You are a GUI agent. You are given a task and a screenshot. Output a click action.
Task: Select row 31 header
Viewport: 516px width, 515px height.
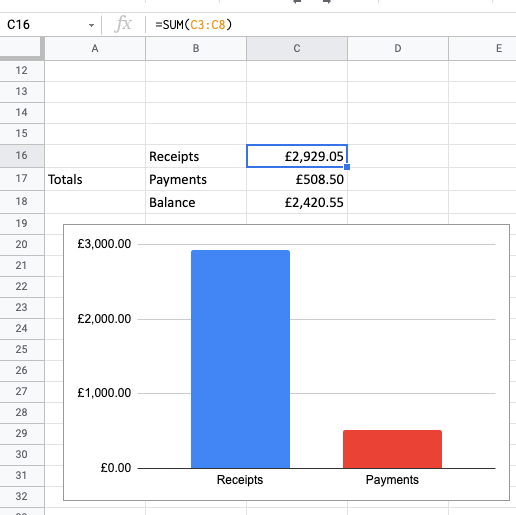coord(22,476)
